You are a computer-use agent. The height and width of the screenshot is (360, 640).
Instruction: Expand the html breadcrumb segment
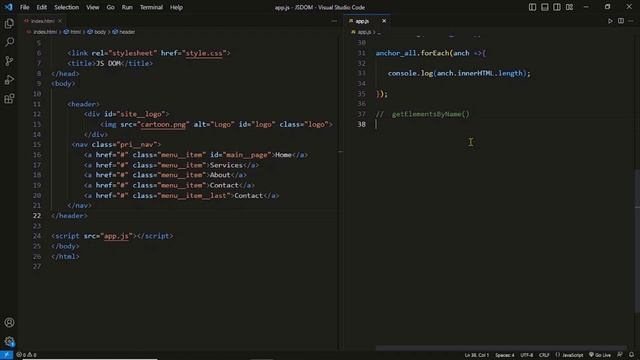pos(73,32)
